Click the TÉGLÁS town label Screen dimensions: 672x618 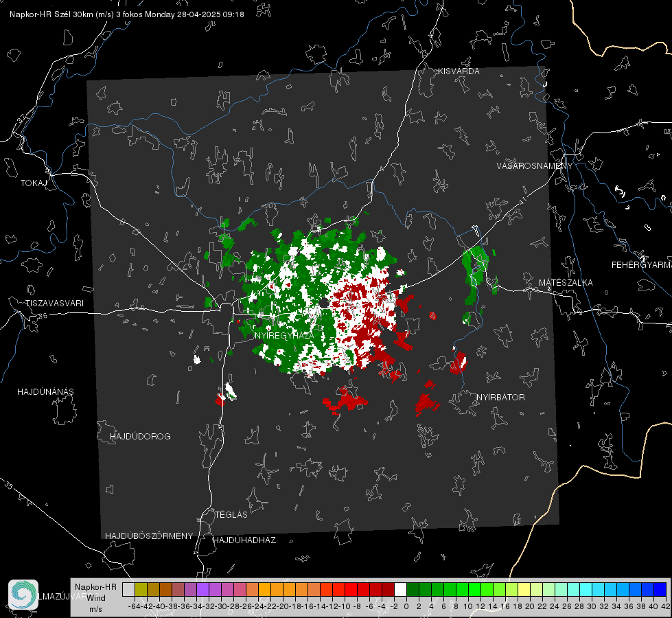pos(231,514)
